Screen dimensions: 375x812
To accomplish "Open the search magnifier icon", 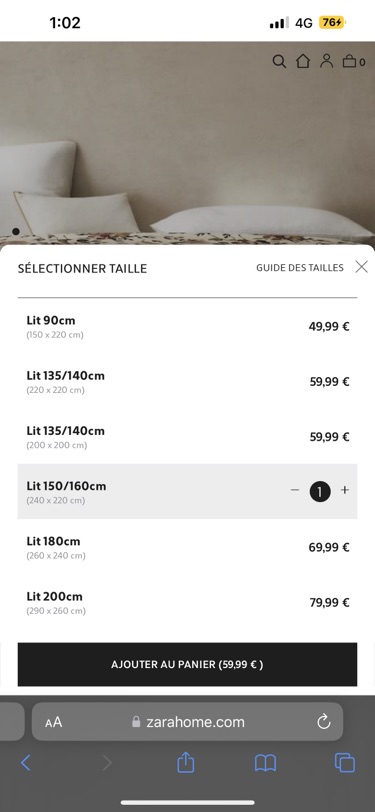I will (279, 62).
